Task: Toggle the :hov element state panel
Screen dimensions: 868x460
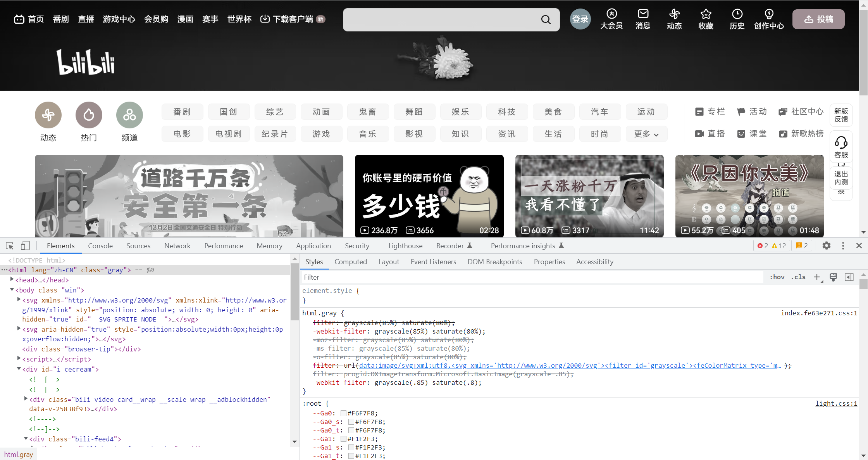Action: click(x=777, y=277)
